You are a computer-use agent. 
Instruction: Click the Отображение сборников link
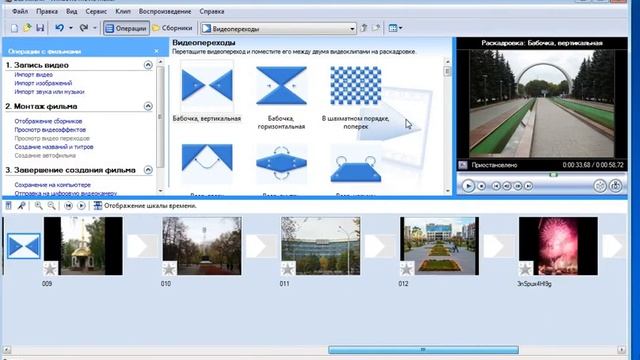[48, 121]
